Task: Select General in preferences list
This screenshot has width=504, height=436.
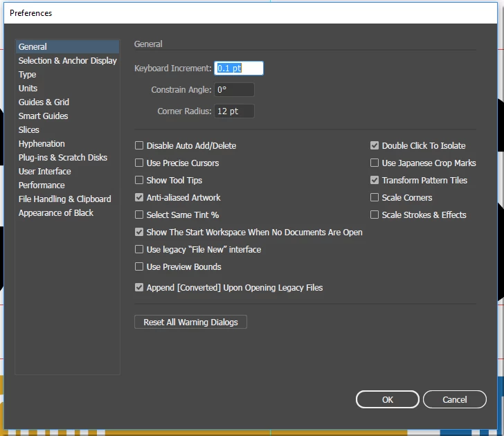Action: (67, 47)
